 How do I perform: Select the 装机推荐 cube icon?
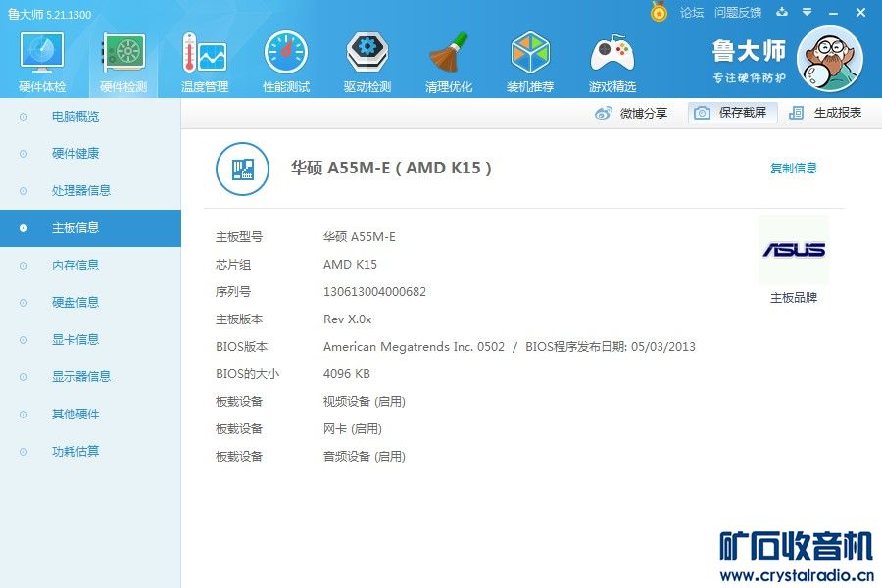(x=530, y=54)
